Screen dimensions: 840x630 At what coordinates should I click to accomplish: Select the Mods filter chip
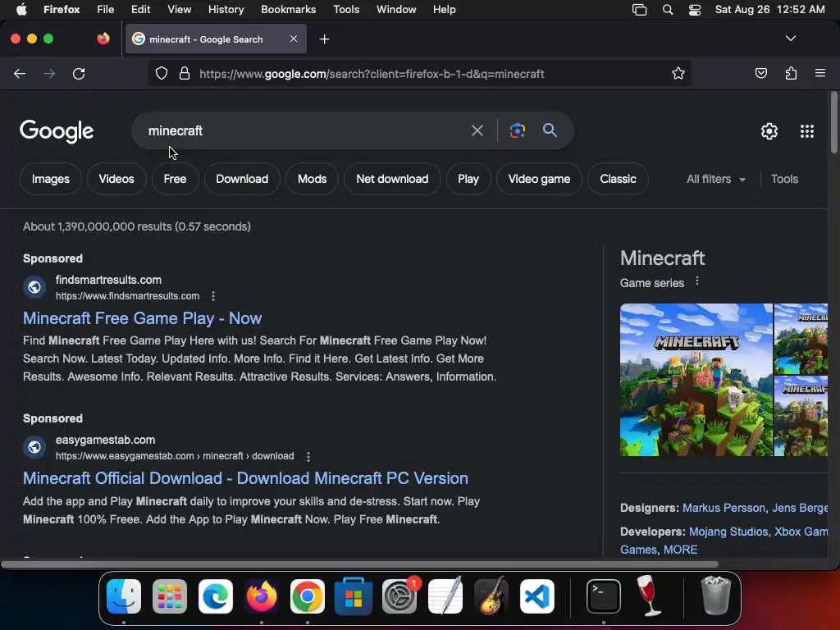coord(312,179)
